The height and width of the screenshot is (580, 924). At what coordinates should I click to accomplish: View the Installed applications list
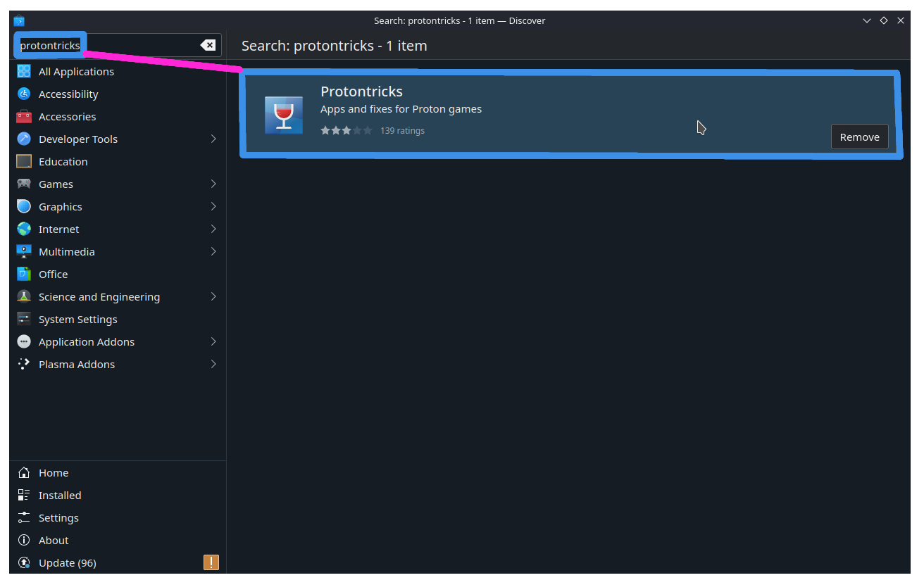click(x=118, y=495)
